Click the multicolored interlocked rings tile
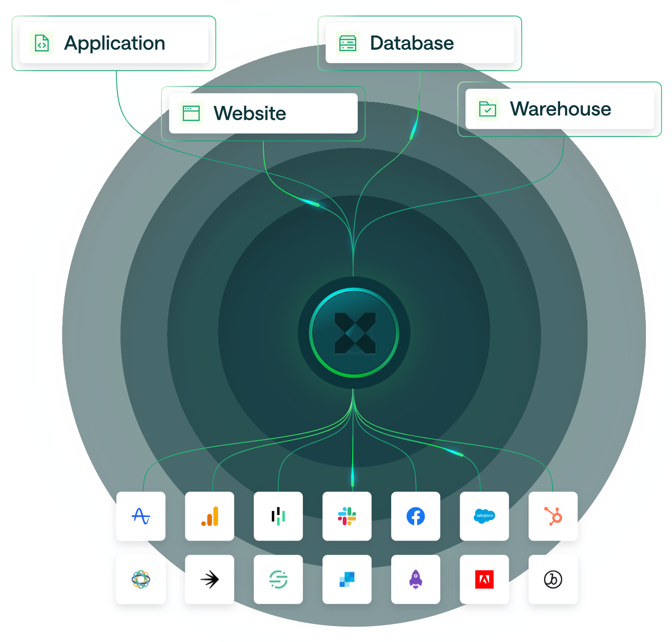Image resolution: width=672 pixels, height=642 pixels. pos(141,580)
